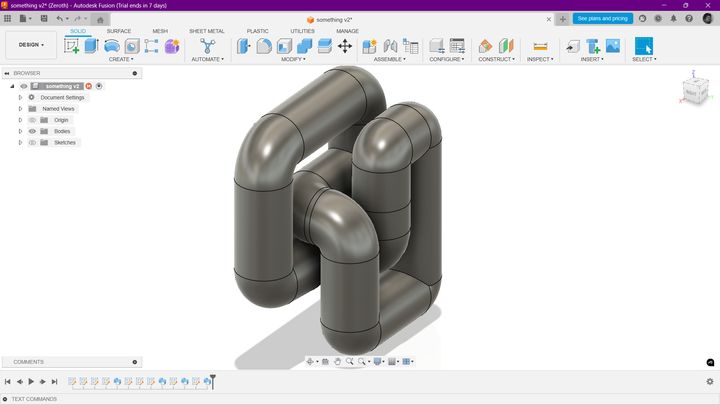Screen dimensions: 720x405
Task: Open the Configure table icon
Action: point(457,46)
